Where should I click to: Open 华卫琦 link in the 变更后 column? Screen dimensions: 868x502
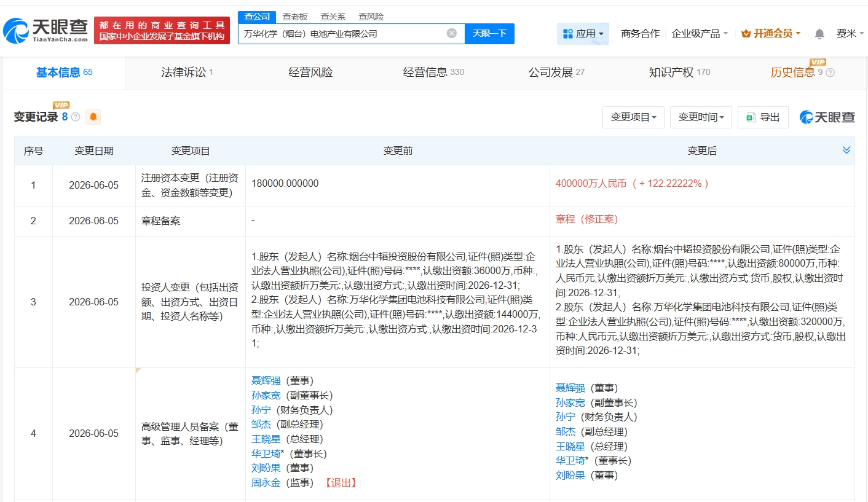coord(570,461)
